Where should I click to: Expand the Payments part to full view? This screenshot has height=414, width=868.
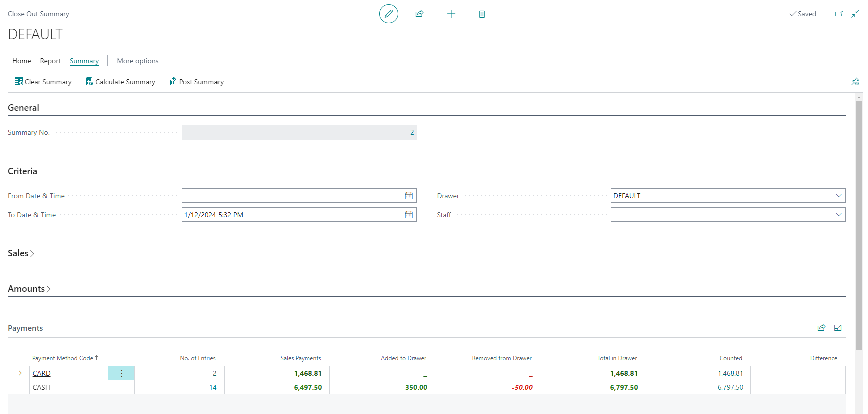click(838, 328)
